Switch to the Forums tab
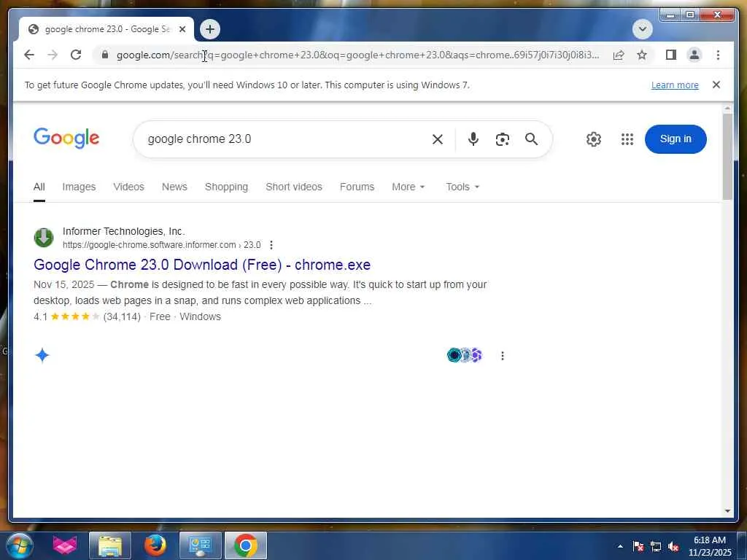This screenshot has width=747, height=560. click(357, 187)
